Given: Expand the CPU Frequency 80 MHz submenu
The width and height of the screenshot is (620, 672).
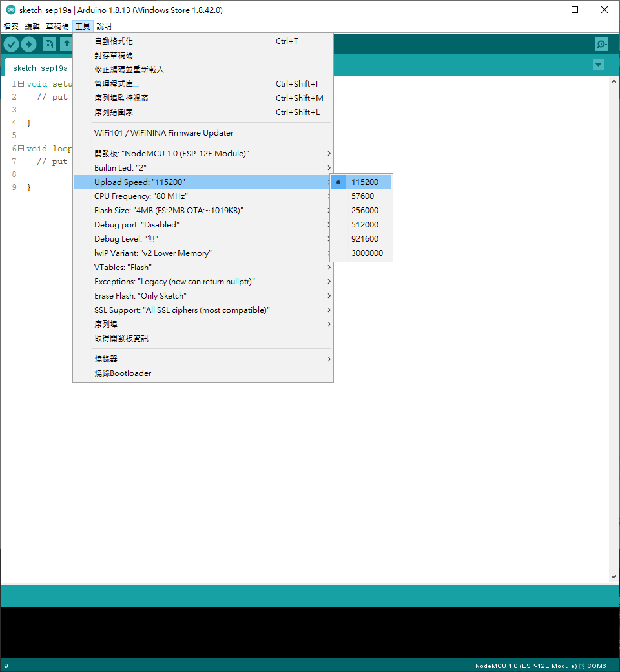Looking at the screenshot, I should tap(203, 196).
